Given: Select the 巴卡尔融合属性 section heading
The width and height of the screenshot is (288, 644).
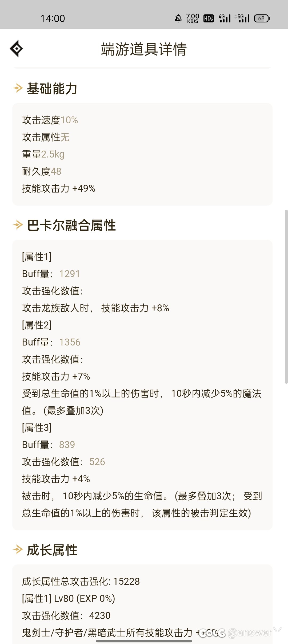Looking at the screenshot, I should 71,225.
